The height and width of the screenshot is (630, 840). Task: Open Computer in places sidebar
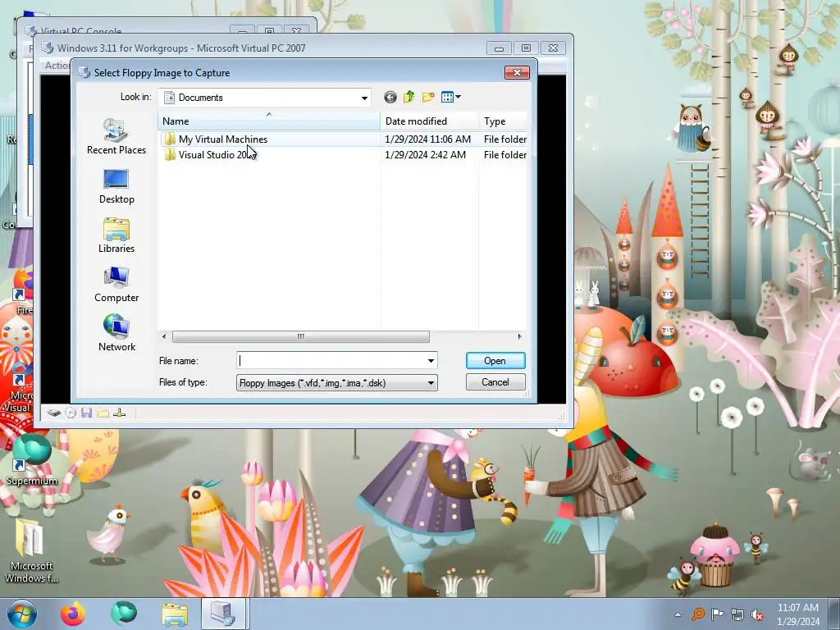coord(116,285)
